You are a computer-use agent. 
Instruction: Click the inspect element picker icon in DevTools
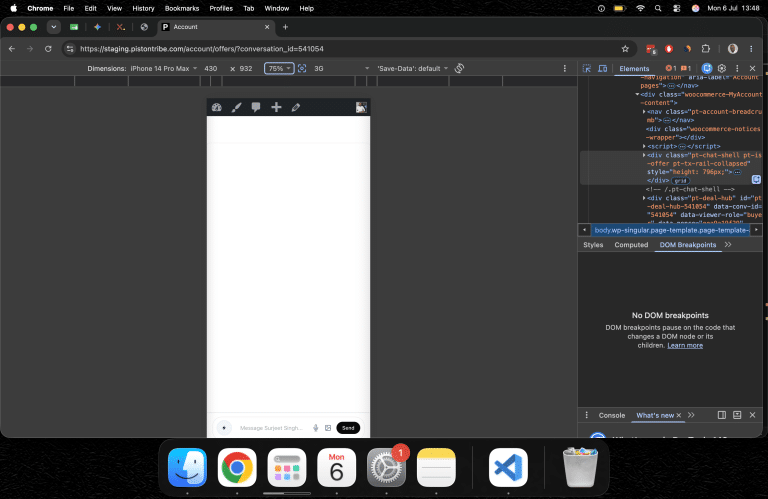[x=587, y=69]
